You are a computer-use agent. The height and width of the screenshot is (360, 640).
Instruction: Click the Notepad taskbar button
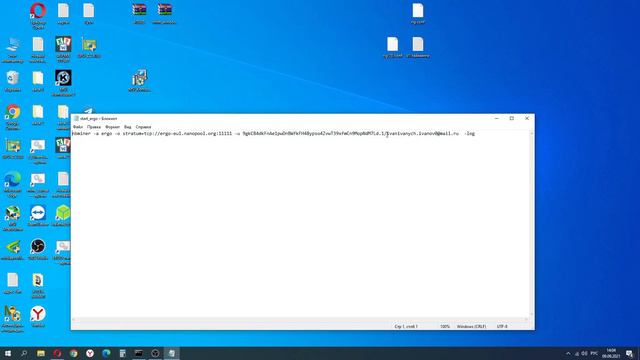[x=171, y=353]
